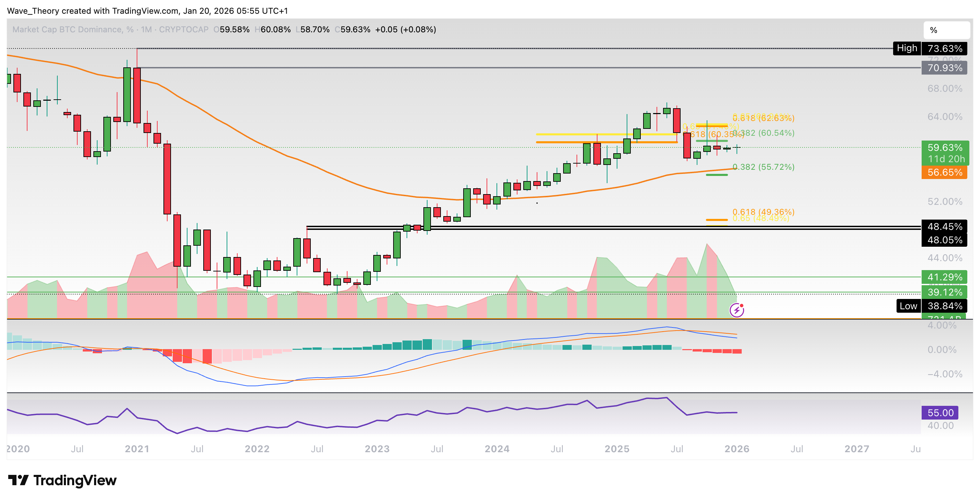The image size is (980, 501).
Task: Click the green 59.63% current price label
Action: 944,148
